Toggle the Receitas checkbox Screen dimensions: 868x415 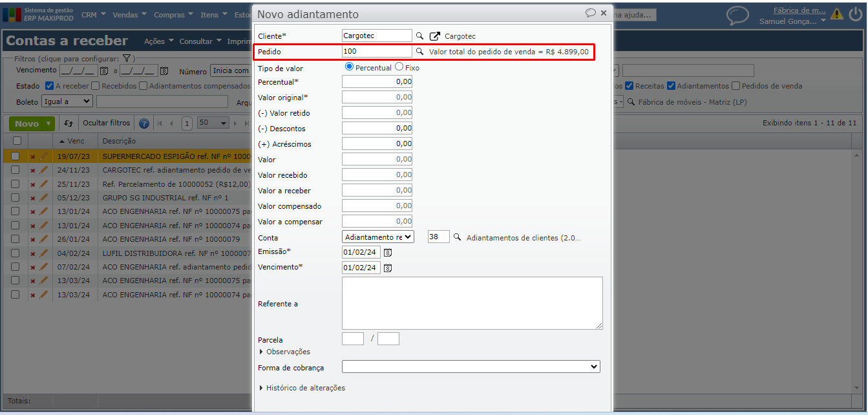point(630,86)
